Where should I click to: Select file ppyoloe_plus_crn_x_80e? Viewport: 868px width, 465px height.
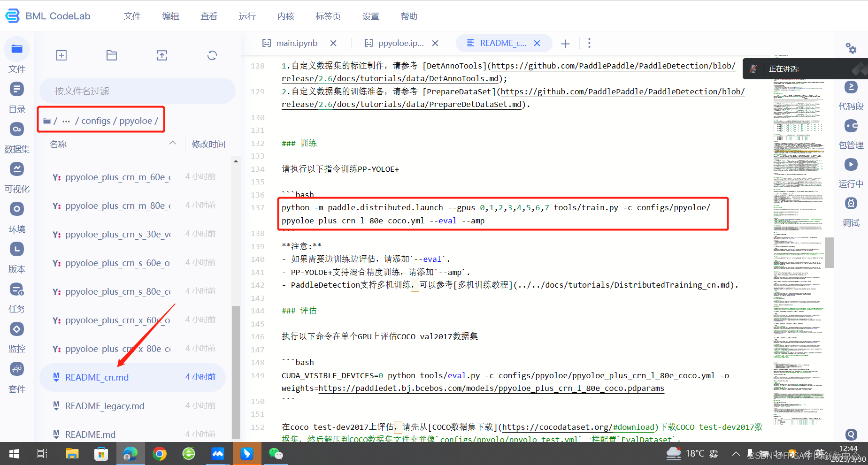coord(133,349)
